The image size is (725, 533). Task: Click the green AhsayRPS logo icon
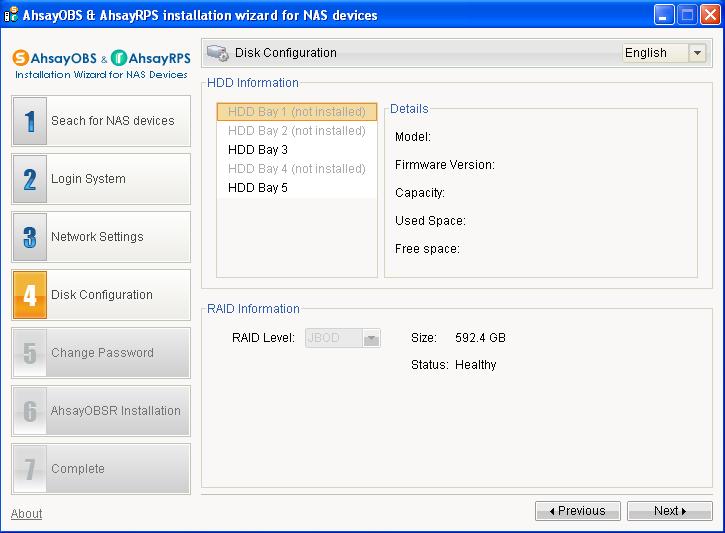click(119, 58)
